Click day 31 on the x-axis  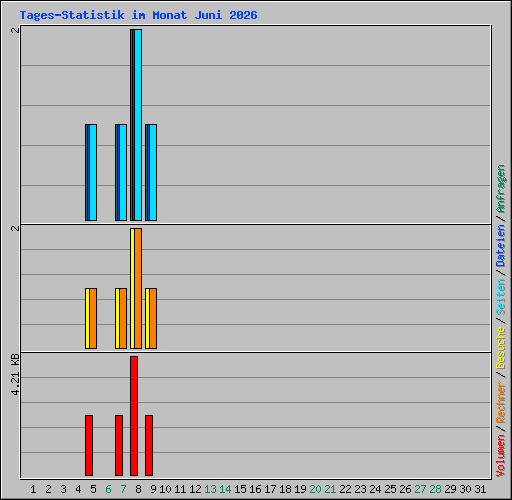click(480, 489)
